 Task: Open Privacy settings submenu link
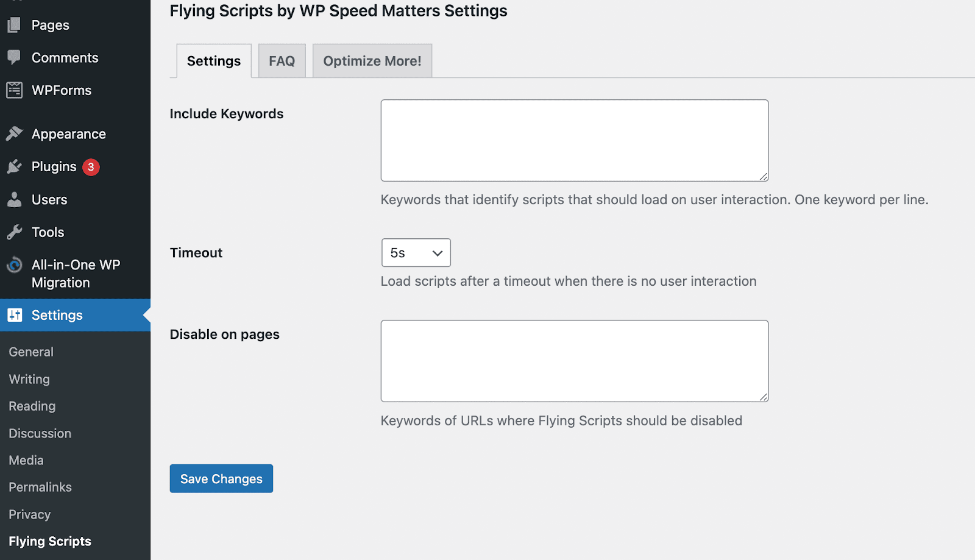30,514
